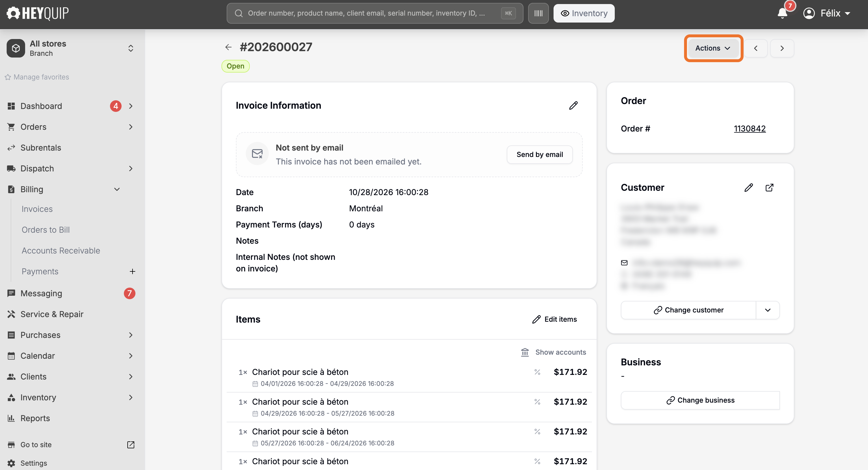Open order number 1130842 link
This screenshot has width=868, height=470.
pos(750,129)
